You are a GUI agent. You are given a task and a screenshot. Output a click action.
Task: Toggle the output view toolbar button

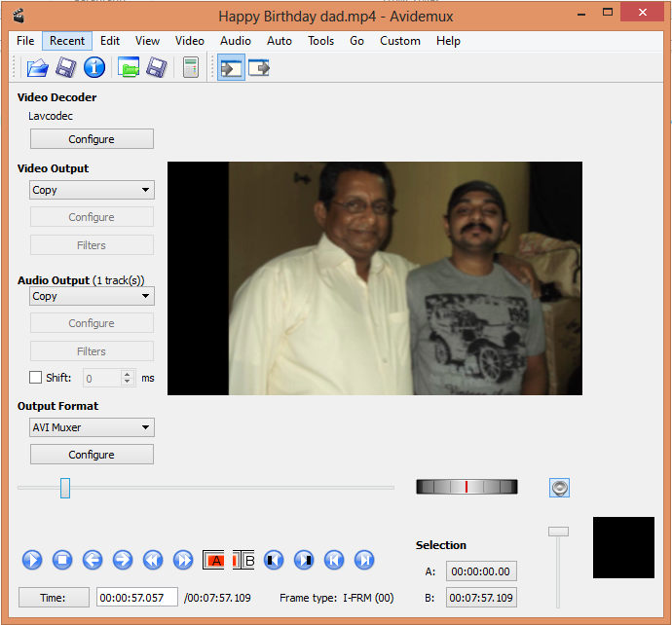pyautogui.click(x=258, y=67)
